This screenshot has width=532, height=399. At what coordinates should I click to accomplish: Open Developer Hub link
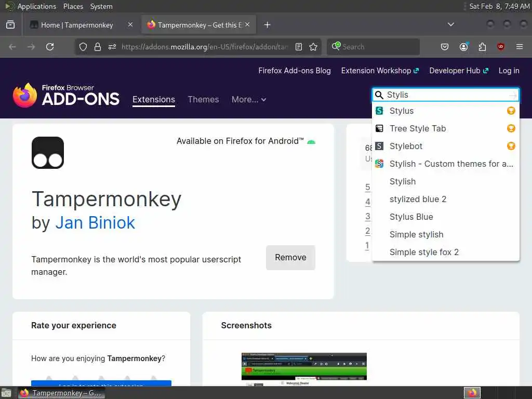click(459, 71)
